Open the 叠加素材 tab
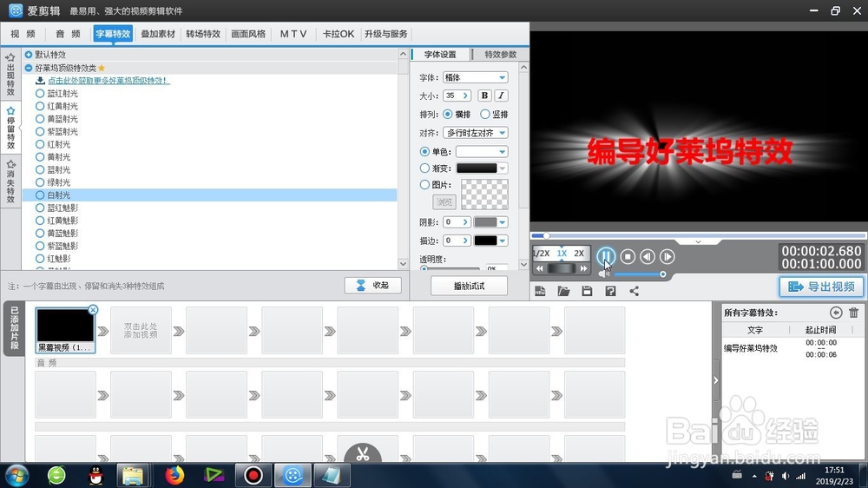This screenshot has width=868, height=488. tap(158, 34)
